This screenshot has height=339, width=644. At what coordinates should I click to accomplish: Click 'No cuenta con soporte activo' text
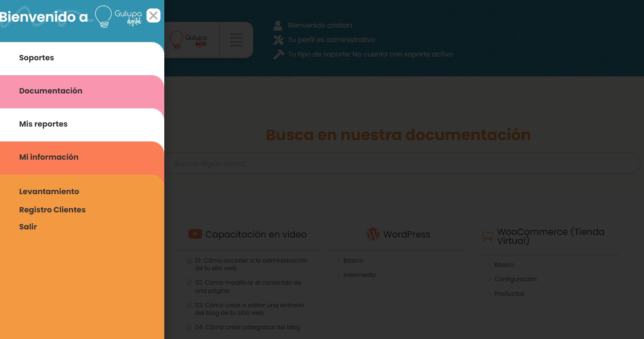(402, 54)
